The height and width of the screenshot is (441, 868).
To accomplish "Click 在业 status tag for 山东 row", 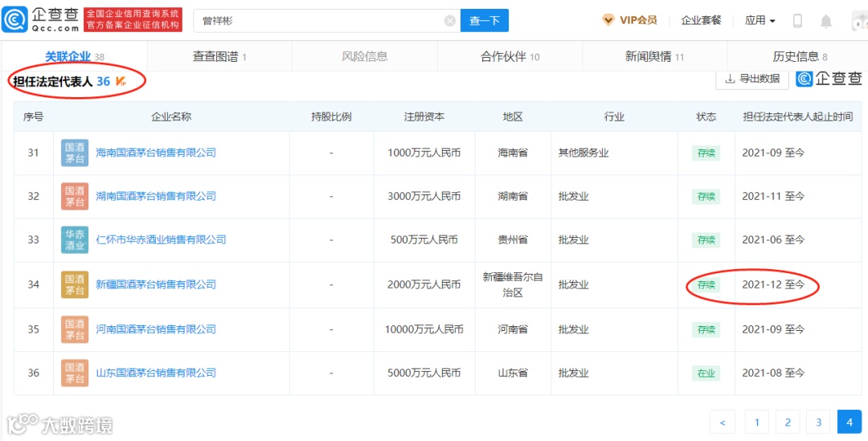I will pyautogui.click(x=706, y=374).
